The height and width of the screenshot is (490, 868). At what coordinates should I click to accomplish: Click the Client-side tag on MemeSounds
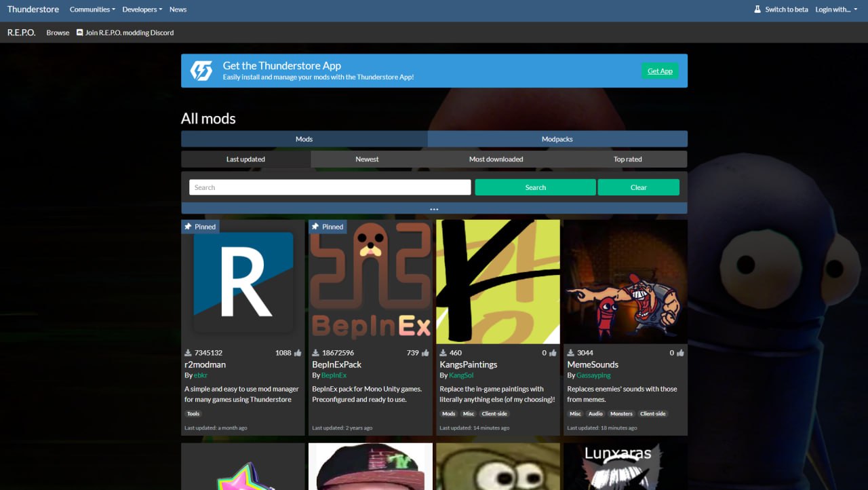[652, 413]
